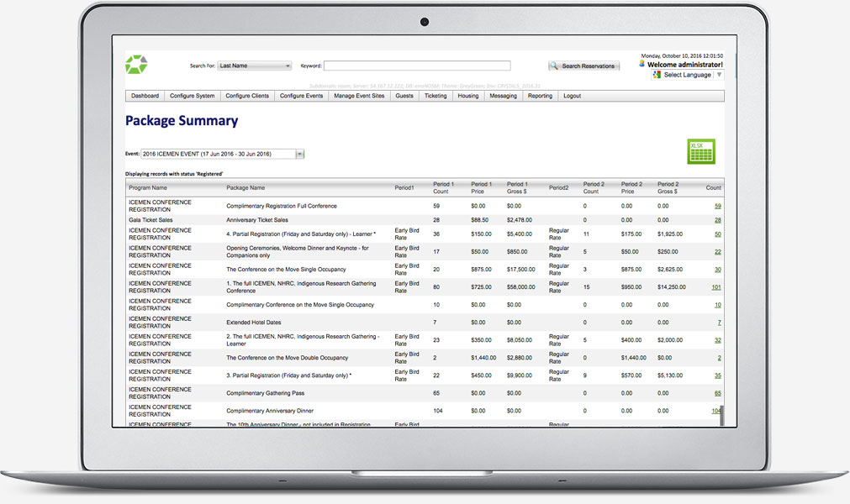Click the $88.50 price cell
Viewport: 850px width, 504px height.
(480, 220)
